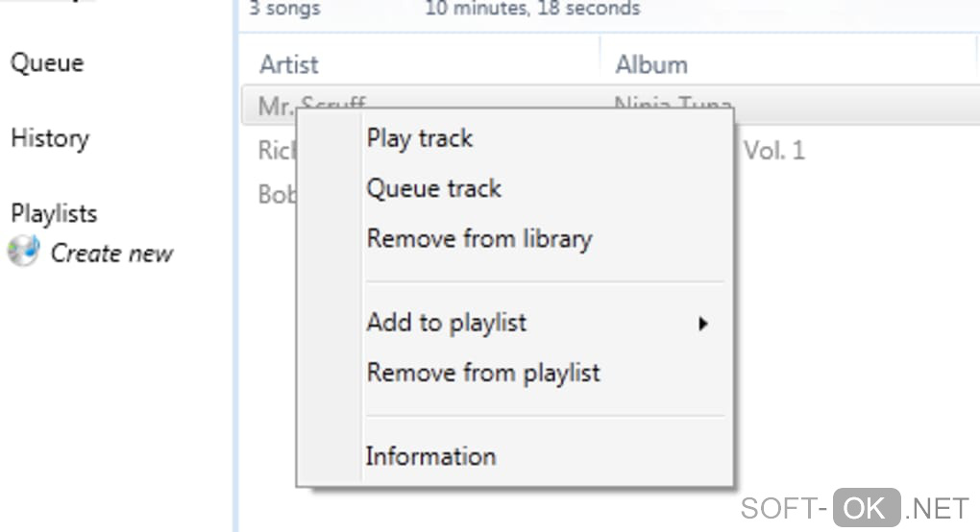Click the 3 songs count label

pyautogui.click(x=284, y=10)
